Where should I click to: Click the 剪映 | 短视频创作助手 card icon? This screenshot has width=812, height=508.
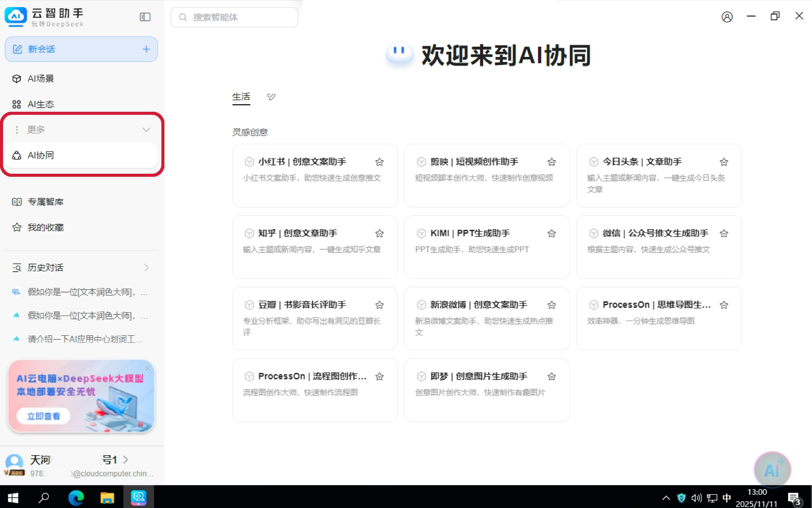(421, 162)
